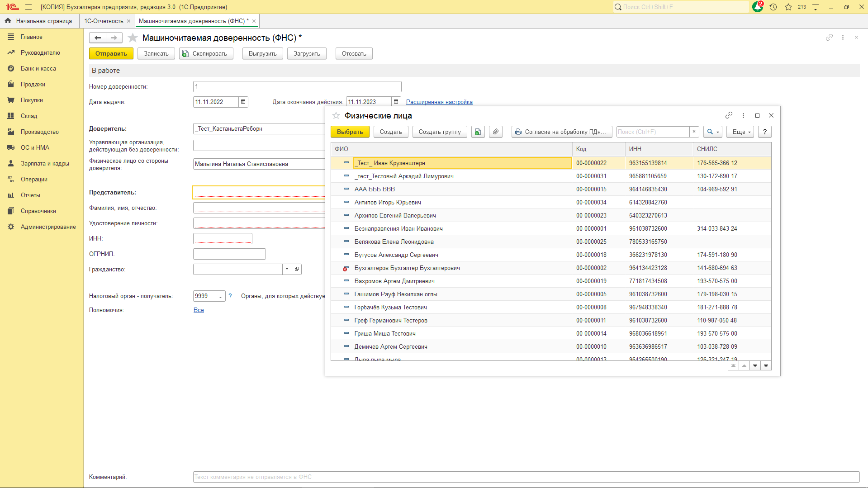Add Физические лица list to favorites

(336, 116)
